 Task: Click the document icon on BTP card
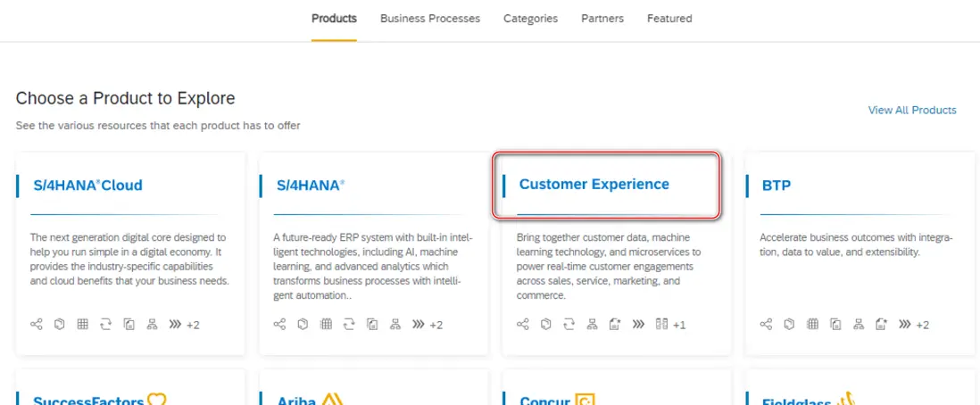(835, 325)
